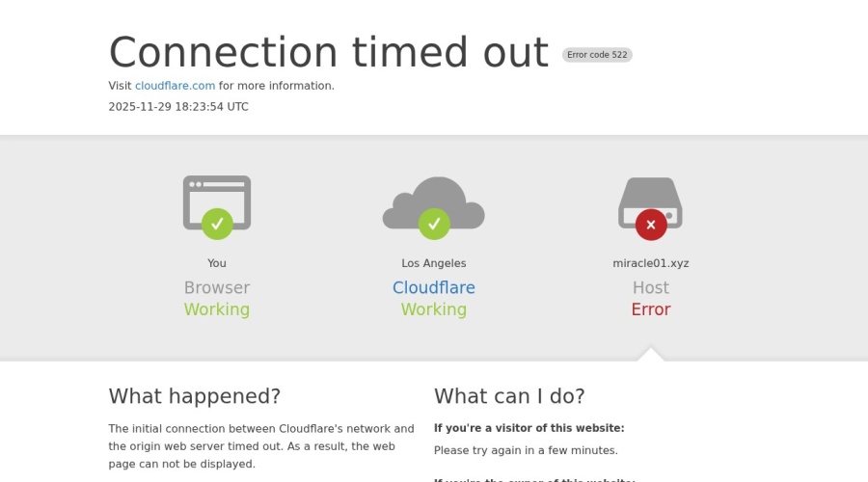
Task: Click the "Please try again in a few minutes" text
Action: 526,450
